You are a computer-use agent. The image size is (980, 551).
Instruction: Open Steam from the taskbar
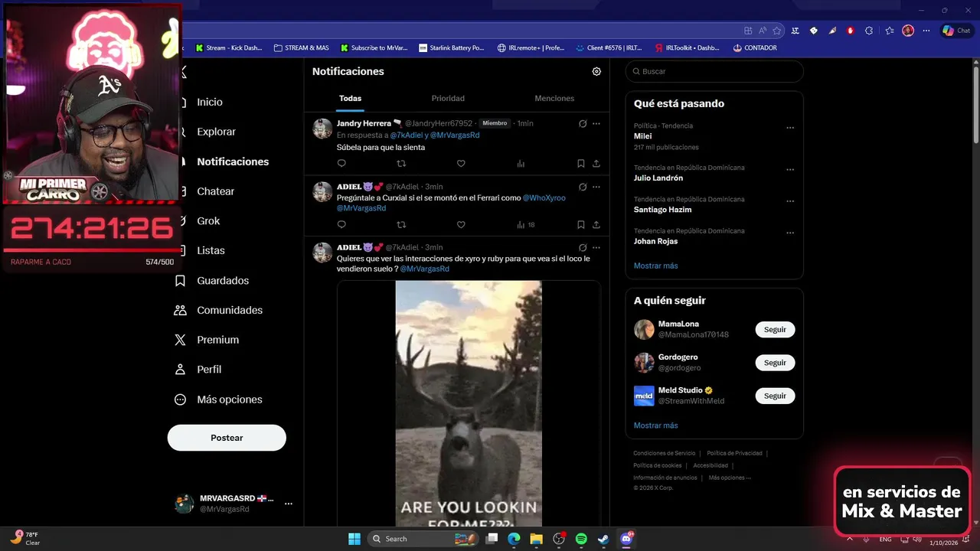click(603, 539)
